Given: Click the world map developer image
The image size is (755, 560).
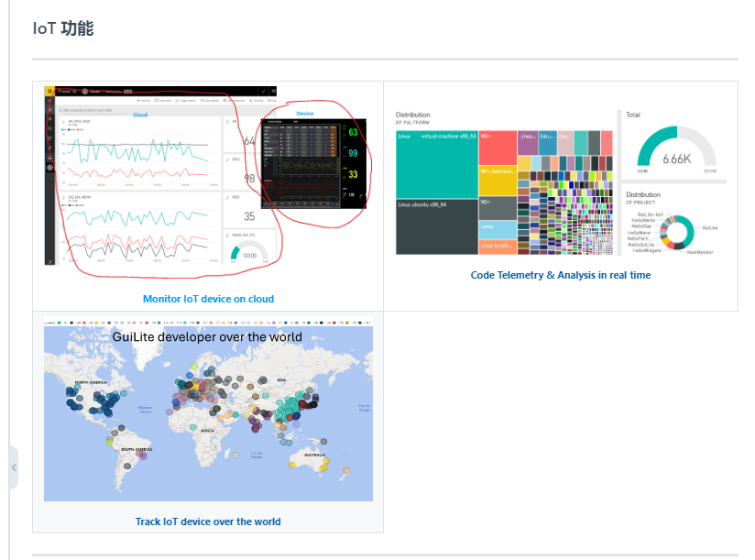Looking at the screenshot, I should point(208,412).
